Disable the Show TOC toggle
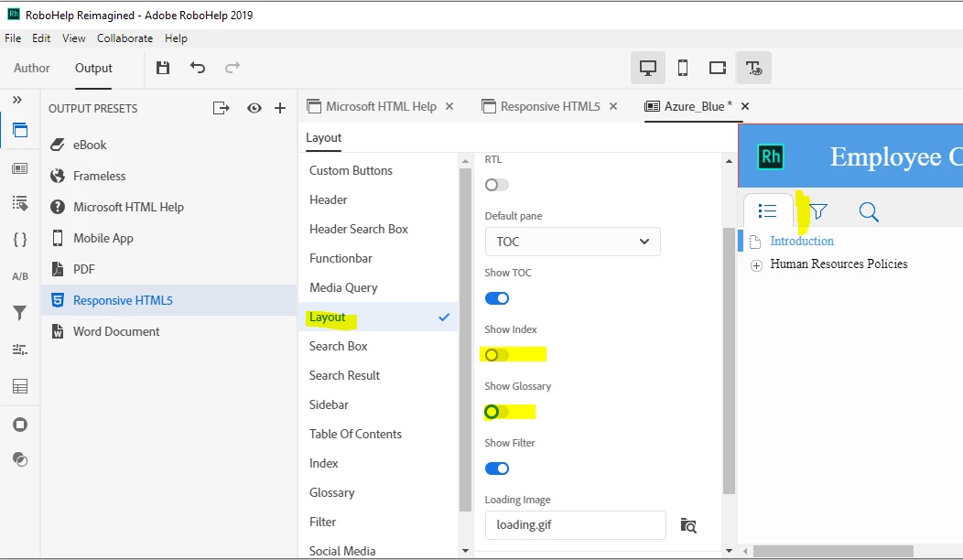Image resolution: width=963 pixels, height=560 pixels. (497, 298)
